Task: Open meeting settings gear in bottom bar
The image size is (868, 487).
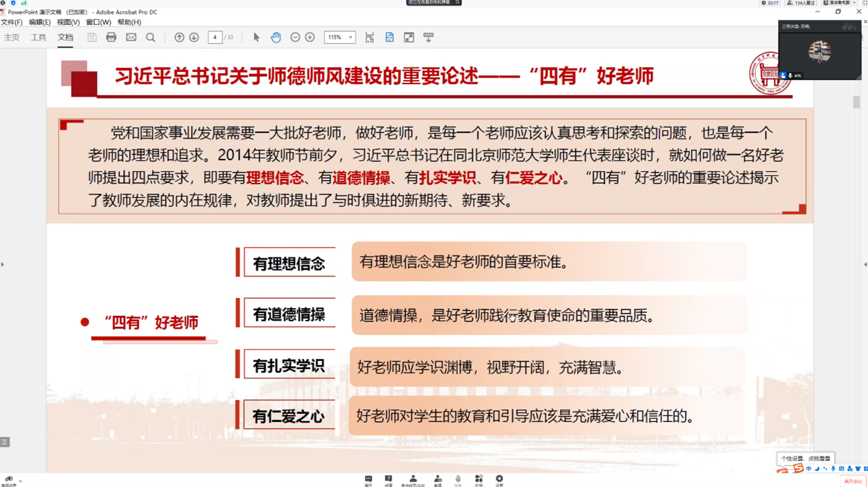Action: 499,479
